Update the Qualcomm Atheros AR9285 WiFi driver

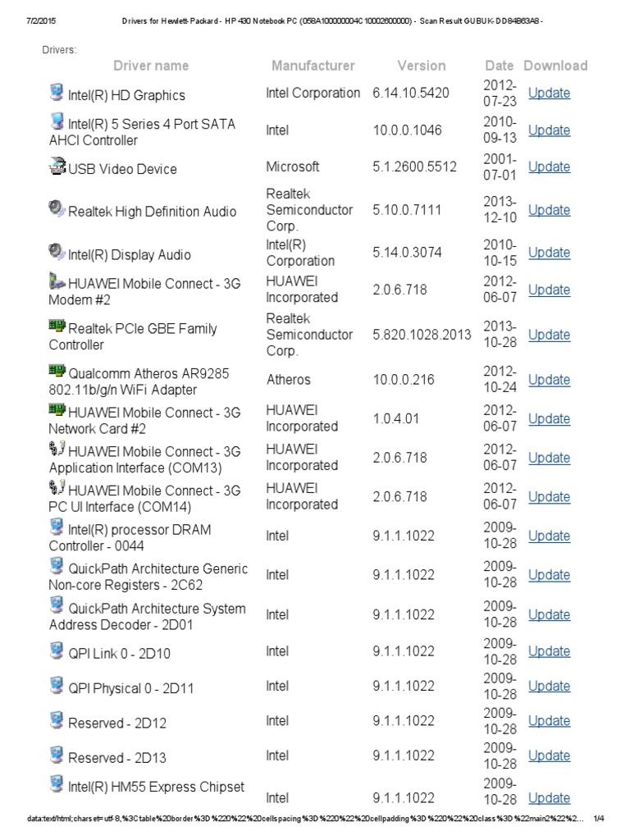(549, 380)
